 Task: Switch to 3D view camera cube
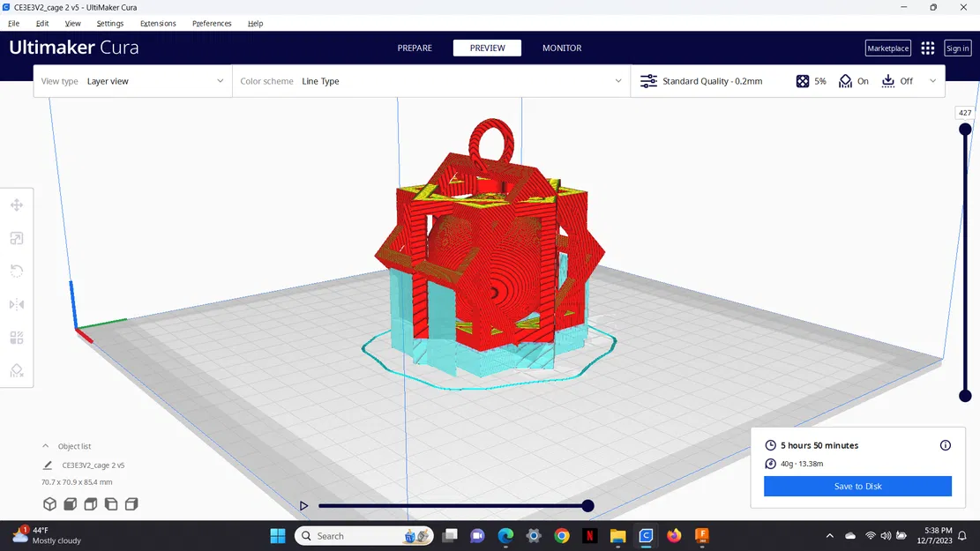[49, 503]
